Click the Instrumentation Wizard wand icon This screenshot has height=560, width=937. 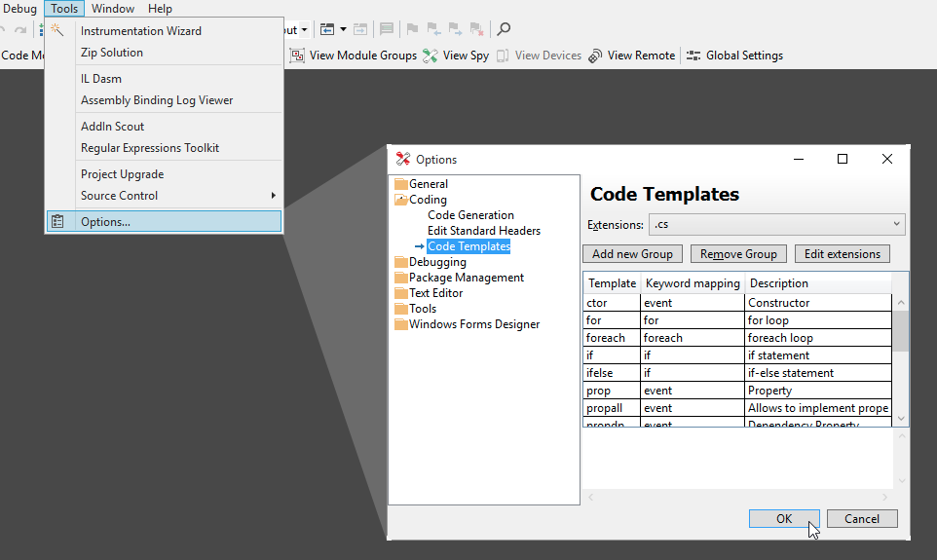tap(57, 30)
